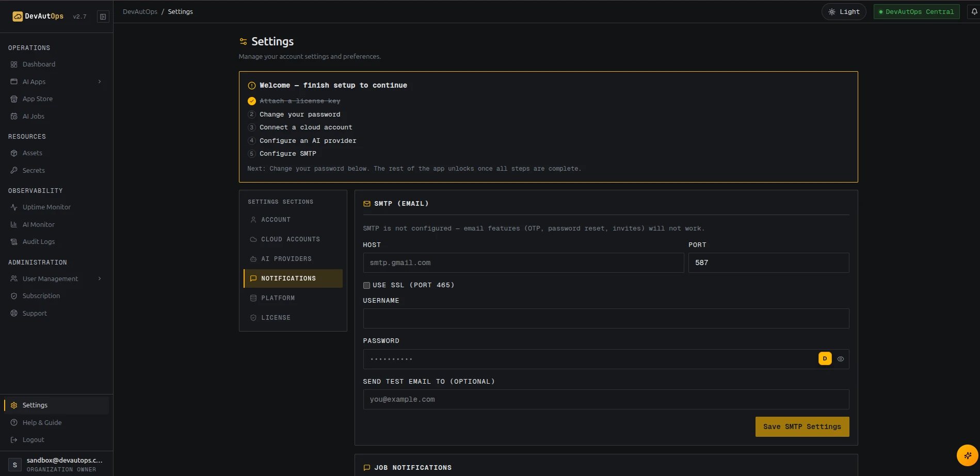Focus the Send Test Email To field

(x=606, y=400)
